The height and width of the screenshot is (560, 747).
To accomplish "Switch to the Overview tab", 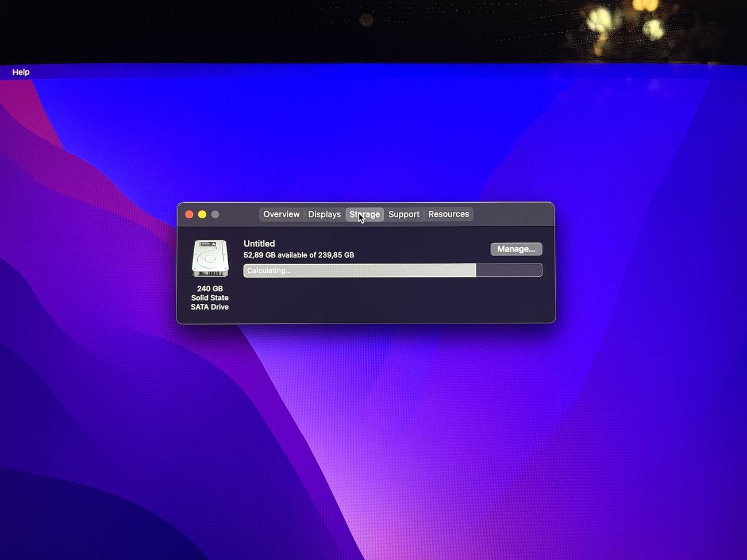I will click(x=281, y=214).
